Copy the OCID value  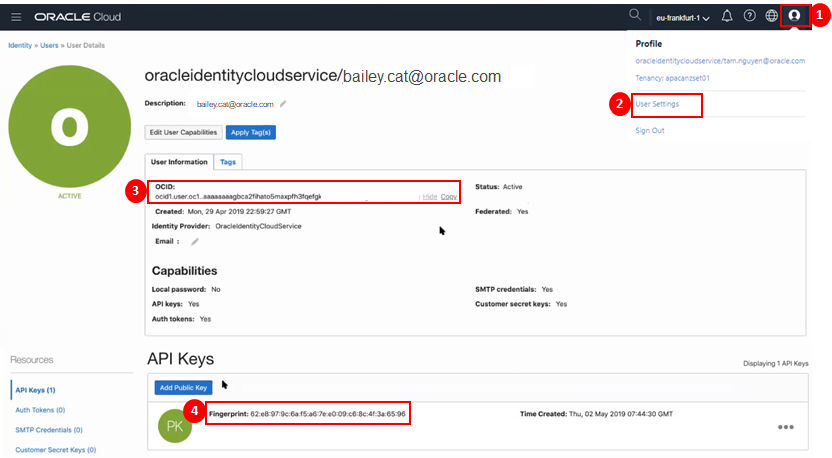[x=449, y=197]
